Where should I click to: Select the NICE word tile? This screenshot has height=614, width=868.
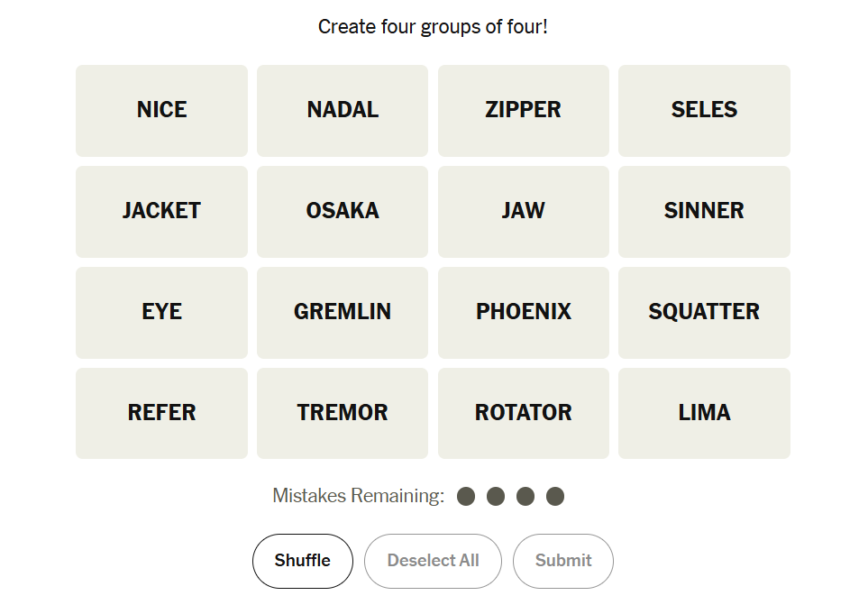click(x=161, y=110)
